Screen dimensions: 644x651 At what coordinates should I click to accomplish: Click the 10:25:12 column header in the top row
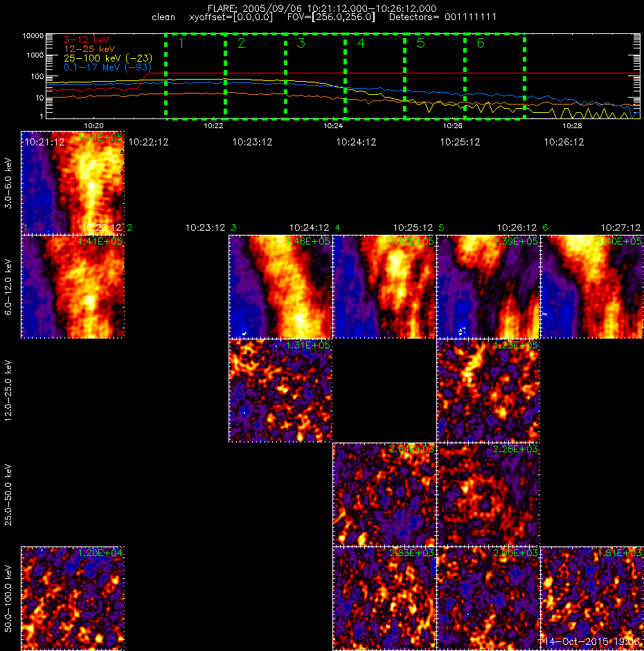pos(460,143)
